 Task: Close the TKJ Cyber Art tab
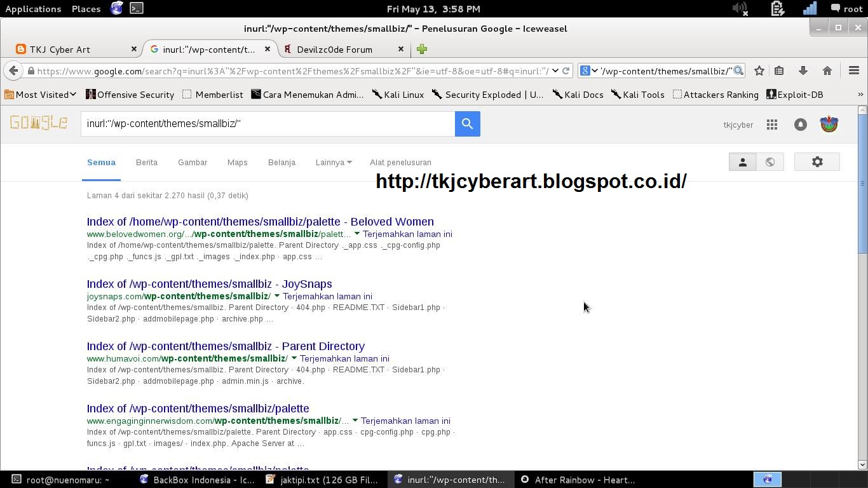click(x=134, y=49)
